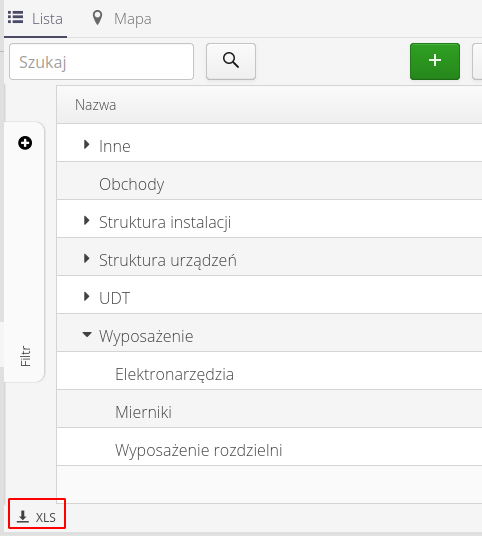The width and height of the screenshot is (482, 536).
Task: Collapse the Wyposażenie tree node
Action: 87,334
